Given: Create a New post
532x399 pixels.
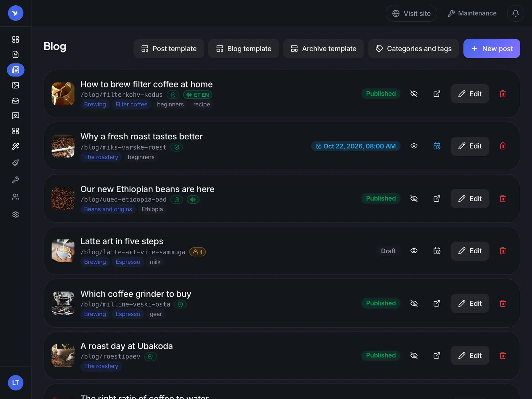Looking at the screenshot, I should pyautogui.click(x=492, y=49).
